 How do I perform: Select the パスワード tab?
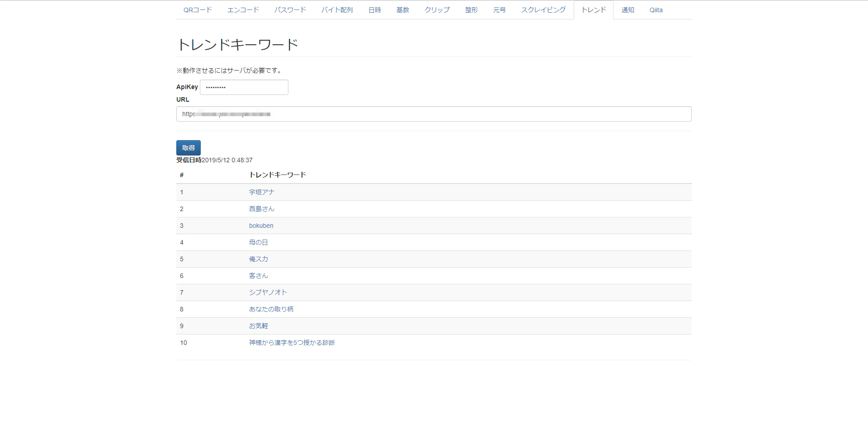pos(290,10)
